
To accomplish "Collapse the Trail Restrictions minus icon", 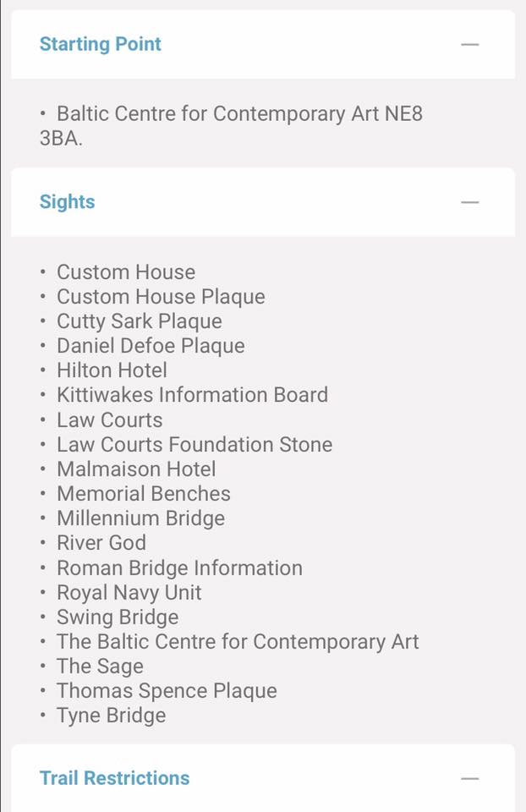I will tap(469, 778).
